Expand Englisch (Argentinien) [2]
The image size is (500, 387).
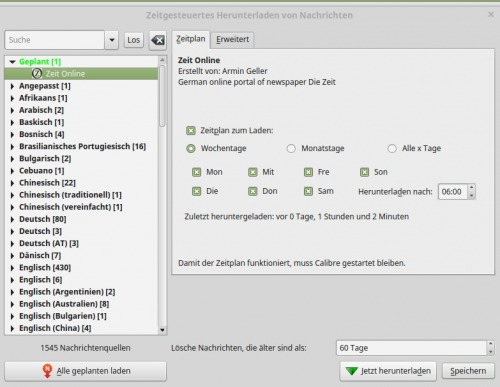(x=12, y=292)
